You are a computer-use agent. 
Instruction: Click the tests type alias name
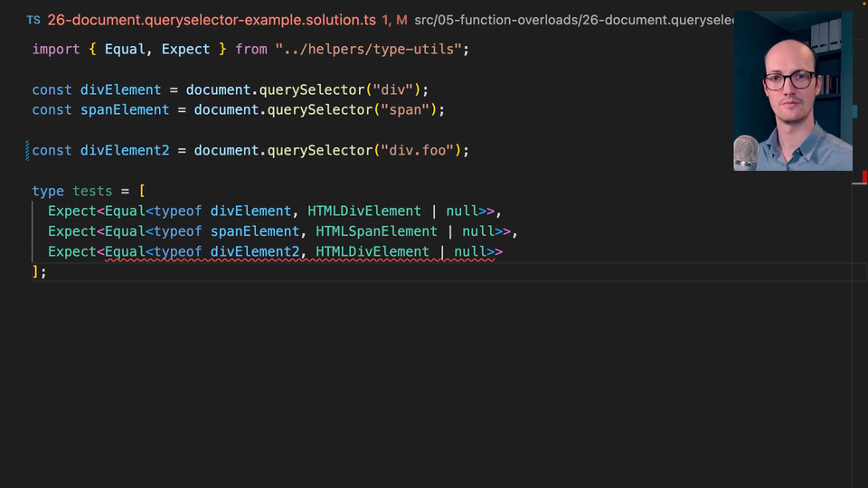point(92,191)
